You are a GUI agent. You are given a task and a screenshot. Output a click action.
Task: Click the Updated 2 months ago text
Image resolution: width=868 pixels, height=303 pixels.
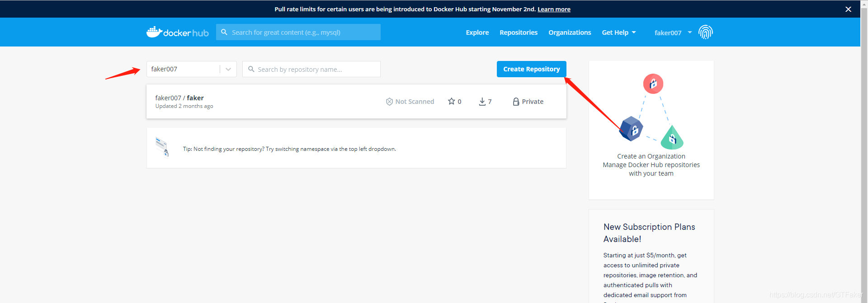pyautogui.click(x=184, y=106)
